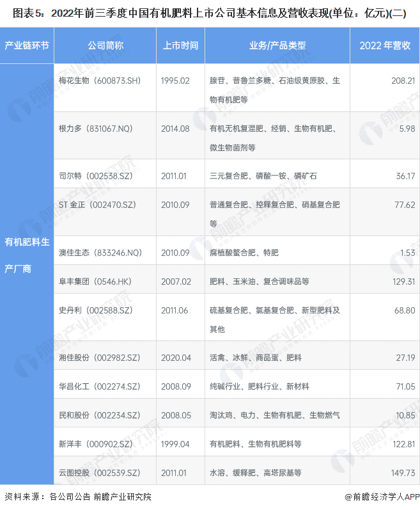The width and height of the screenshot is (420, 510).
Task: Click the @前瞻经济学人APP credit
Action: click(x=382, y=497)
